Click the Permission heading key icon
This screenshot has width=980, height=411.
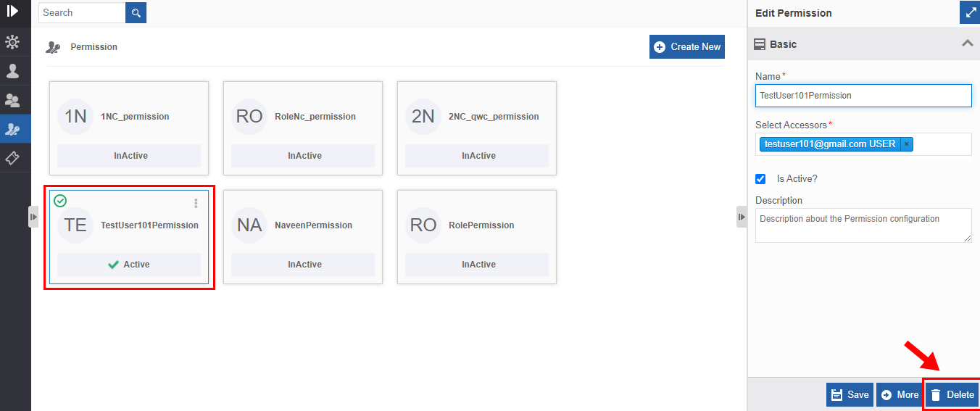[x=53, y=47]
